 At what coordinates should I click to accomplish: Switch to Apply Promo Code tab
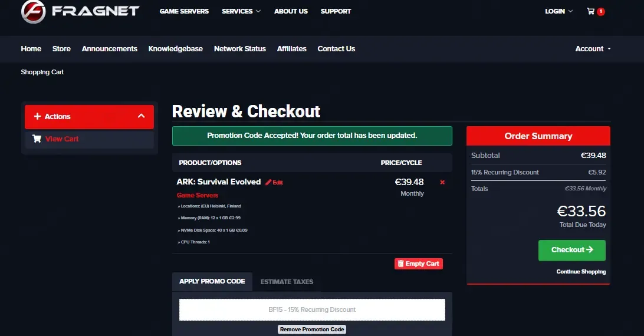pyautogui.click(x=212, y=281)
